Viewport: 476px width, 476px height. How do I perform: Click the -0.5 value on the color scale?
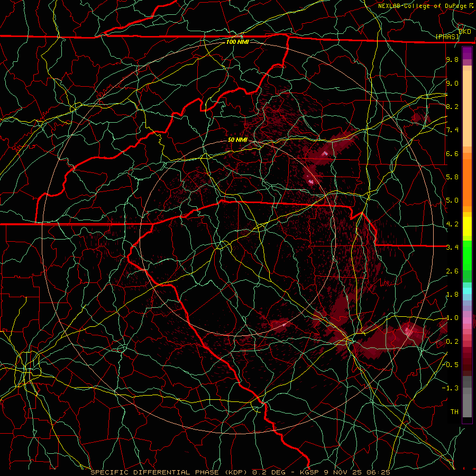click(x=451, y=365)
